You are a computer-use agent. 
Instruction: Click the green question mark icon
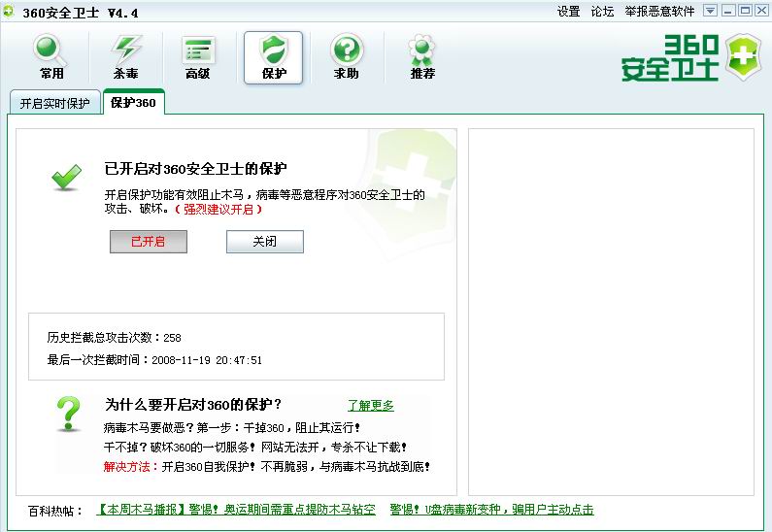[x=68, y=414]
